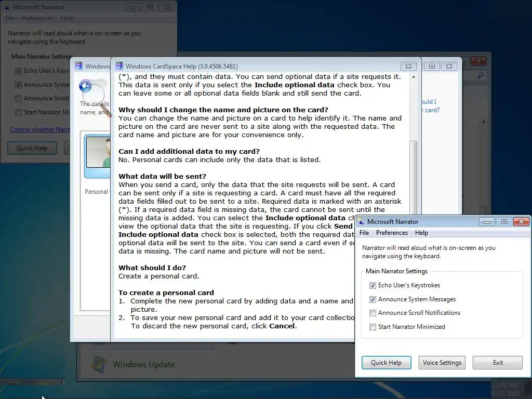
Task: Click "Why should I change the name" heading
Action: point(223,110)
